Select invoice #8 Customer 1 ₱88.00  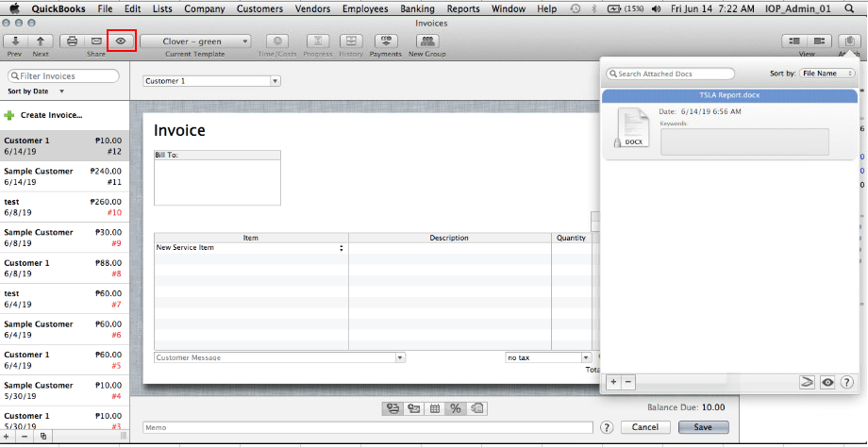click(63, 269)
